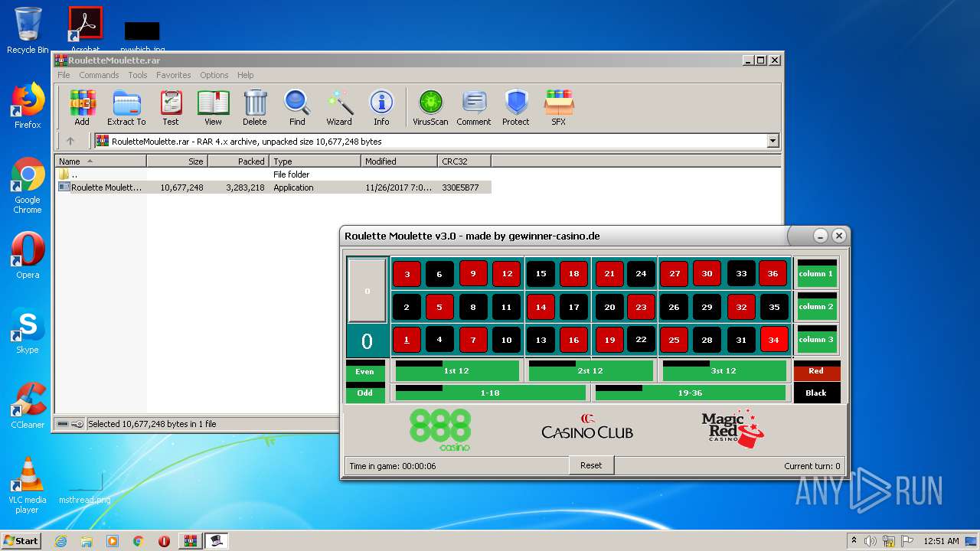The image size is (980, 551).
Task: Open the taskbar file explorer icon
Action: [87, 541]
